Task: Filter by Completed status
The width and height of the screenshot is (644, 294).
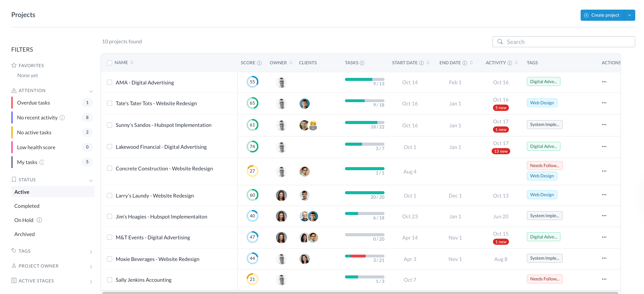Action: (x=27, y=206)
